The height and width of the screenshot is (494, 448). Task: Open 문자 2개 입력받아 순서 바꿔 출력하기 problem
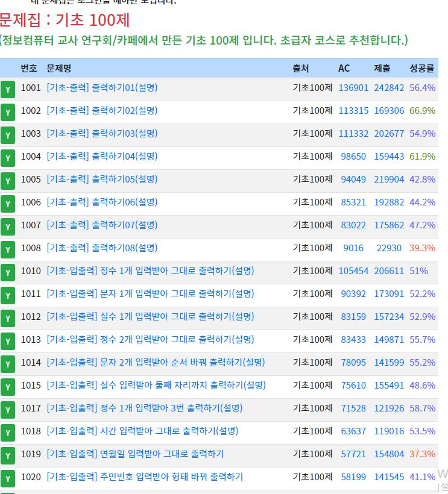click(156, 362)
